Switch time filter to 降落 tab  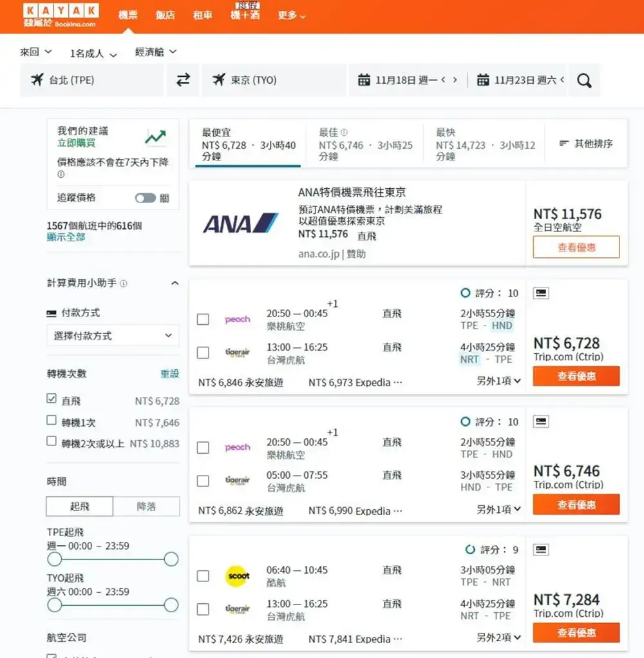coord(146,507)
